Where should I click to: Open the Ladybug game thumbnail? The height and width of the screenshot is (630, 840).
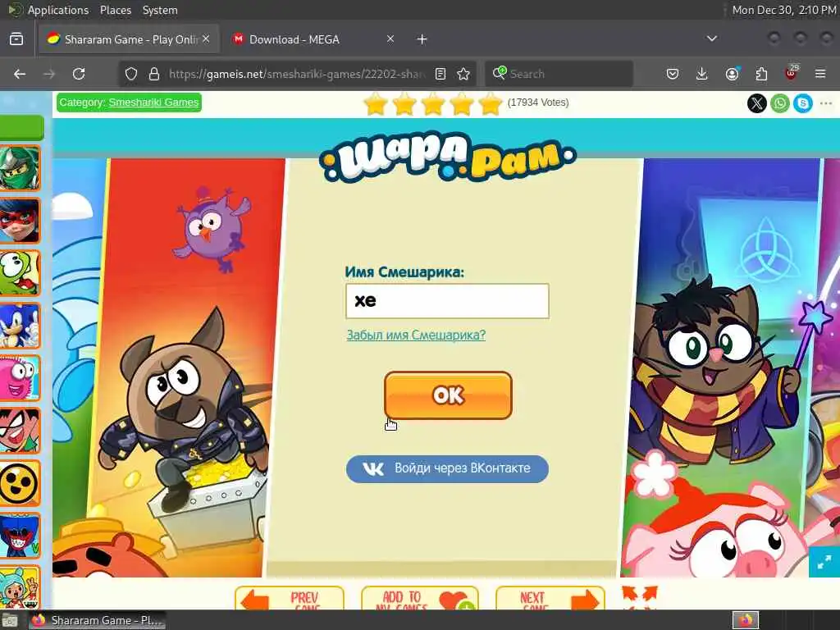click(x=20, y=220)
